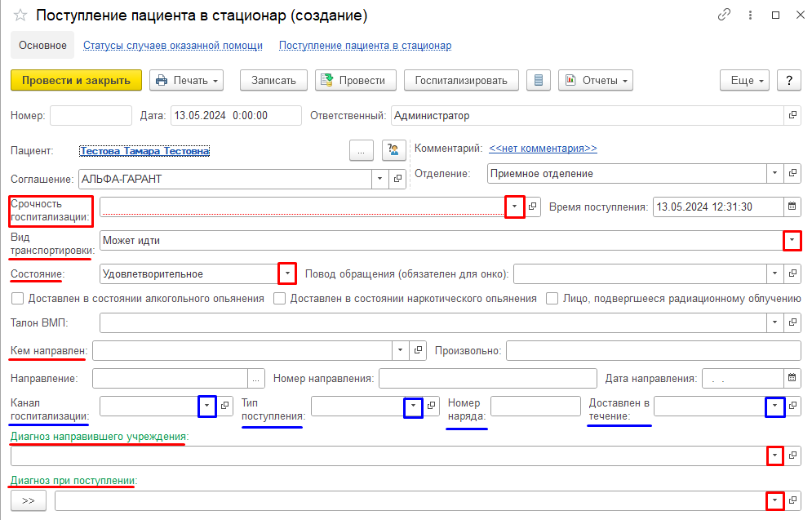Click the >> button beside admission diagnosis

point(29,500)
